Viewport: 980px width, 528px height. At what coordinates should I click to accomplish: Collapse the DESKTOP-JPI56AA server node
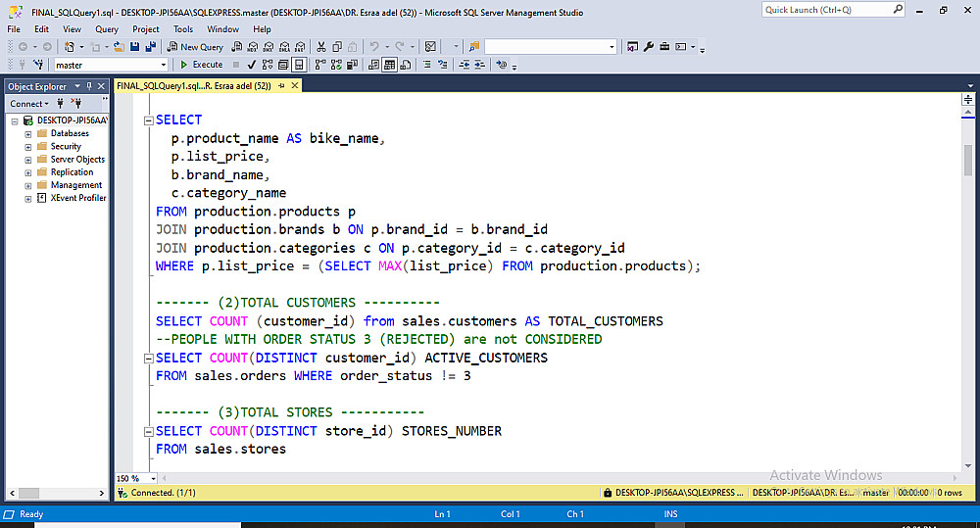pos(15,121)
